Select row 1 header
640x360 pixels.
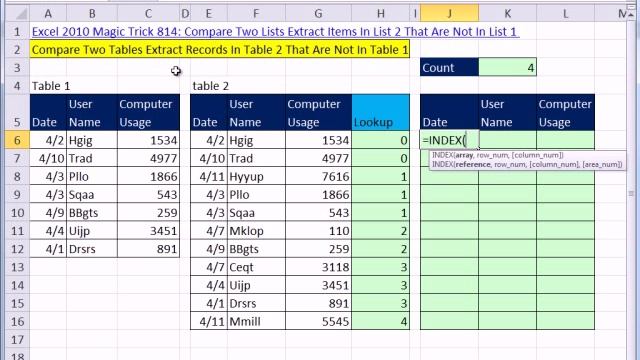[18, 31]
